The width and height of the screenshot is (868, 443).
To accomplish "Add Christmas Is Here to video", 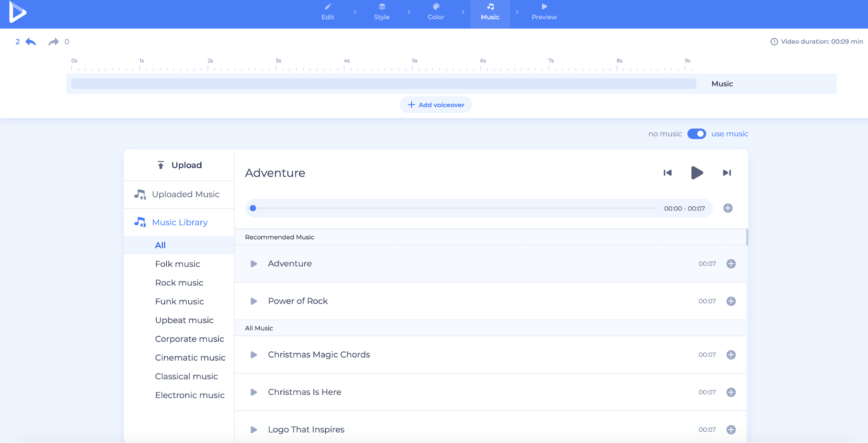I will pyautogui.click(x=731, y=392).
